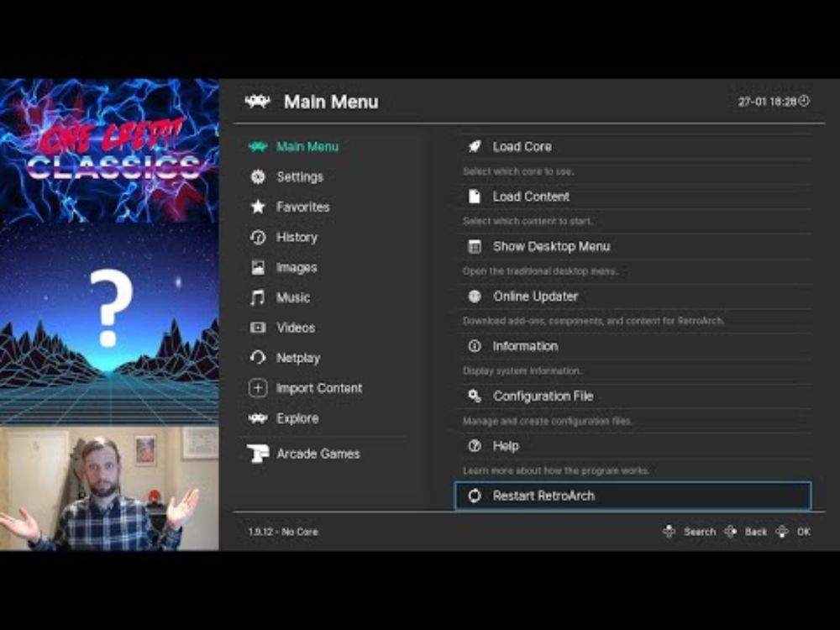The image size is (840, 630).
Task: Select the Load Core option
Action: click(633, 146)
